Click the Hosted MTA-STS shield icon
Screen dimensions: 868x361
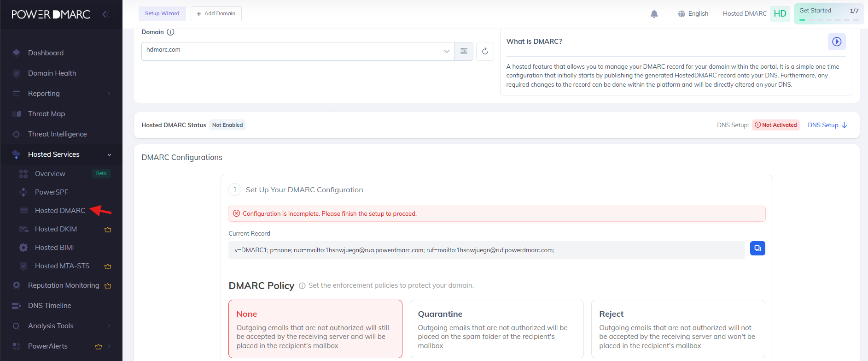pos(23,266)
